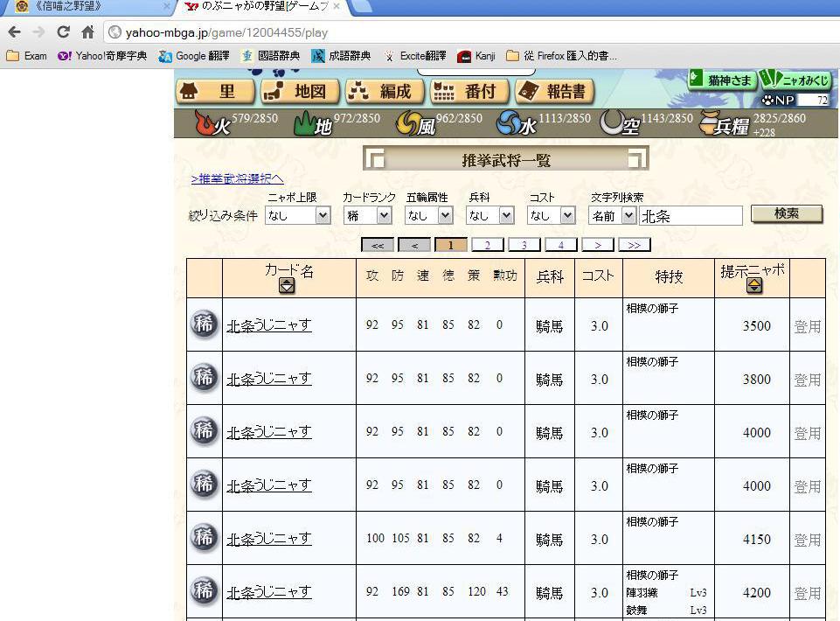Open the Yahoo!奇摩字典 bookmark
Viewport: 840px width, 621px height.
102,56
